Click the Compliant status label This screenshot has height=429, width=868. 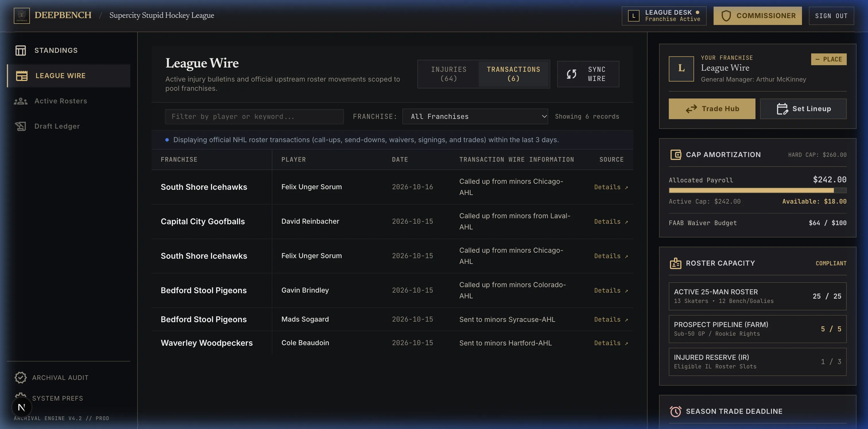click(831, 263)
